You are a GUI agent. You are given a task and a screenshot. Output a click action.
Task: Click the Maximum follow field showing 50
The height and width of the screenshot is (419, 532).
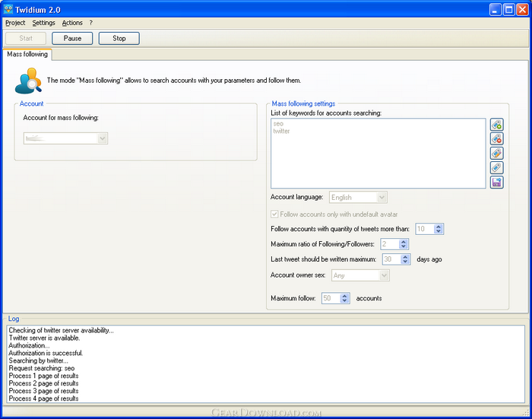click(x=331, y=298)
